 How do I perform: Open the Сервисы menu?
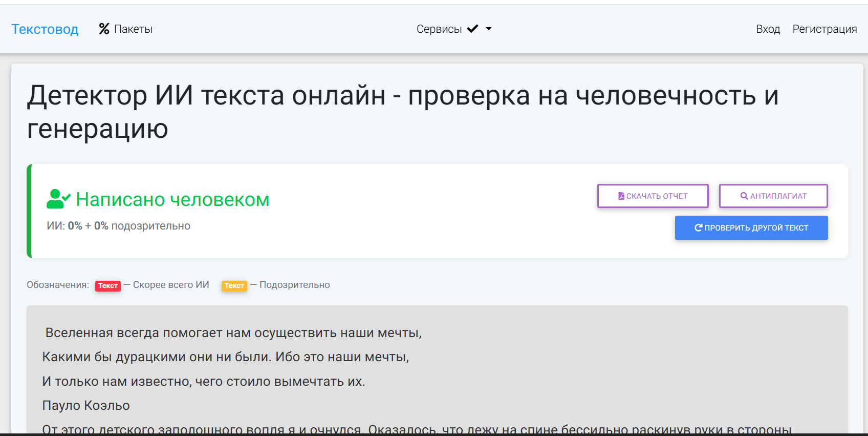click(x=454, y=29)
